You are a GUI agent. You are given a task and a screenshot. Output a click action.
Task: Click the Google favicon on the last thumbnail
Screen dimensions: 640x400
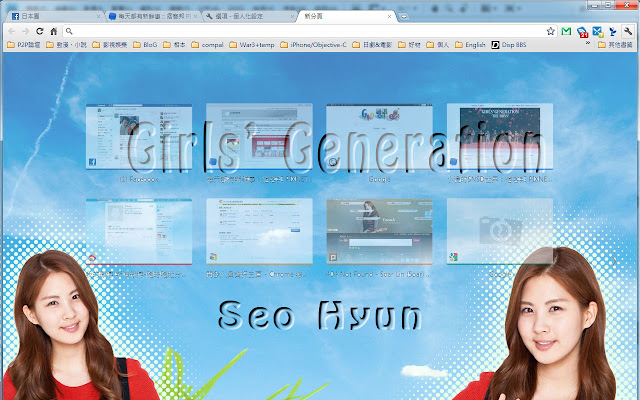click(453, 257)
